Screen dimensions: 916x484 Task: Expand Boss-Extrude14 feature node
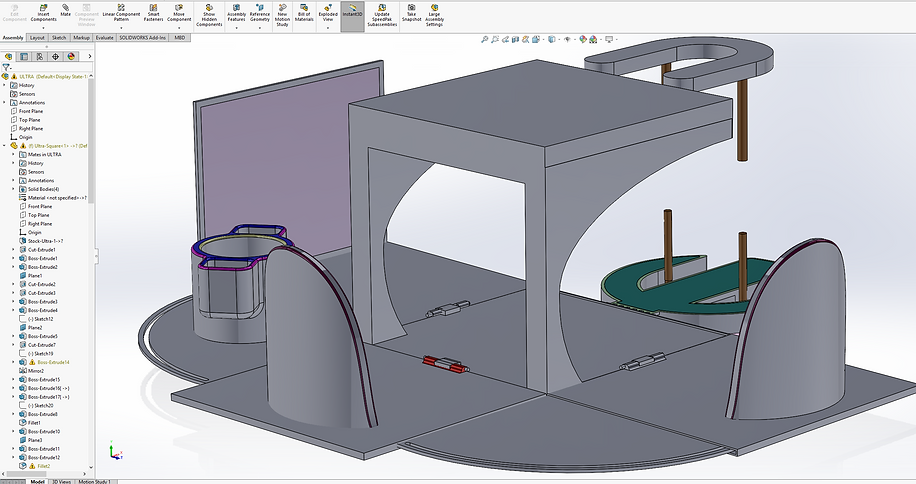pos(13,363)
